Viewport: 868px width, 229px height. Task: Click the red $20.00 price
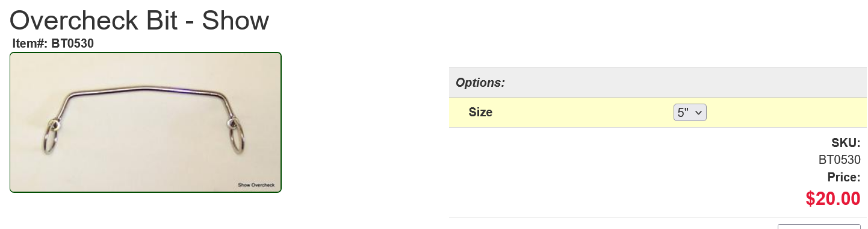point(833,198)
